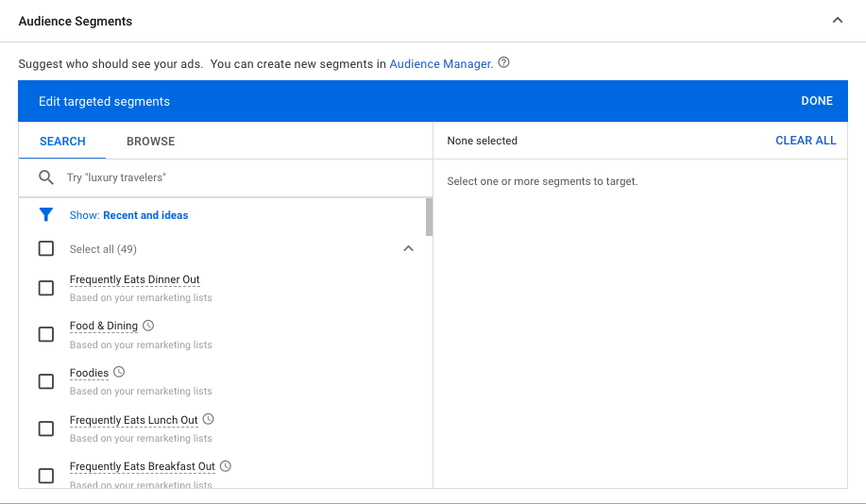Click clock icon beside Food & Dining

[x=148, y=325]
